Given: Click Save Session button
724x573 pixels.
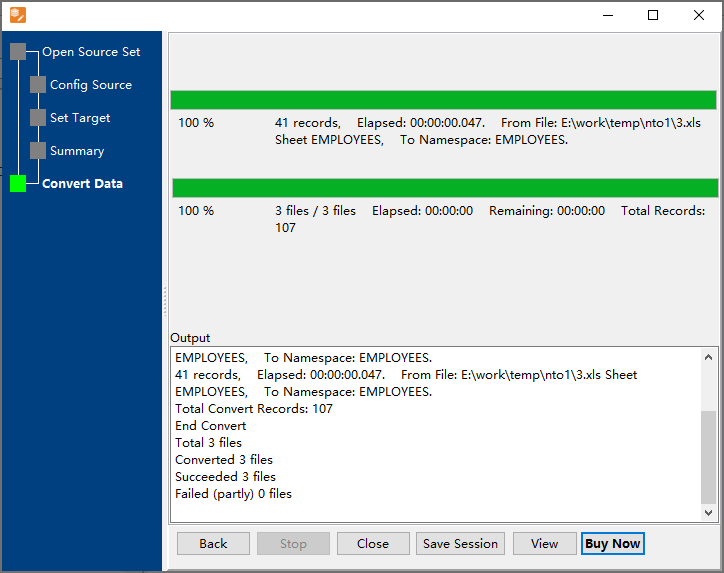Looking at the screenshot, I should 460,544.
